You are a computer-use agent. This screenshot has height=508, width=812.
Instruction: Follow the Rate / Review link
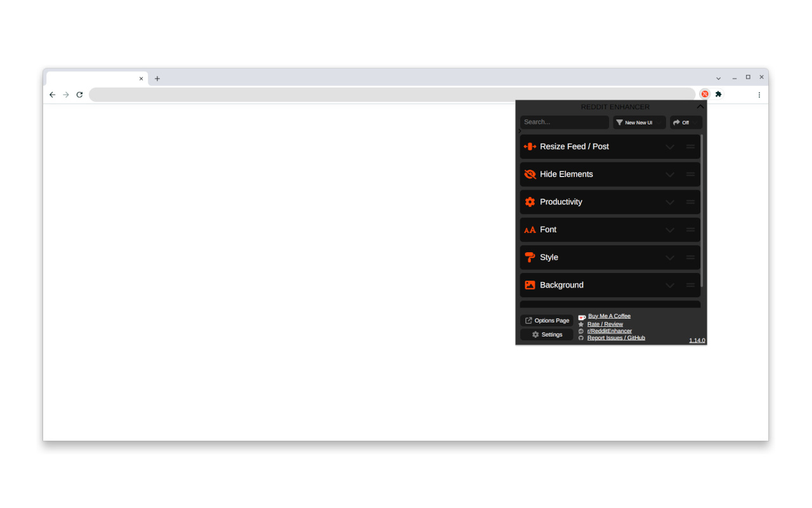pyautogui.click(x=605, y=324)
